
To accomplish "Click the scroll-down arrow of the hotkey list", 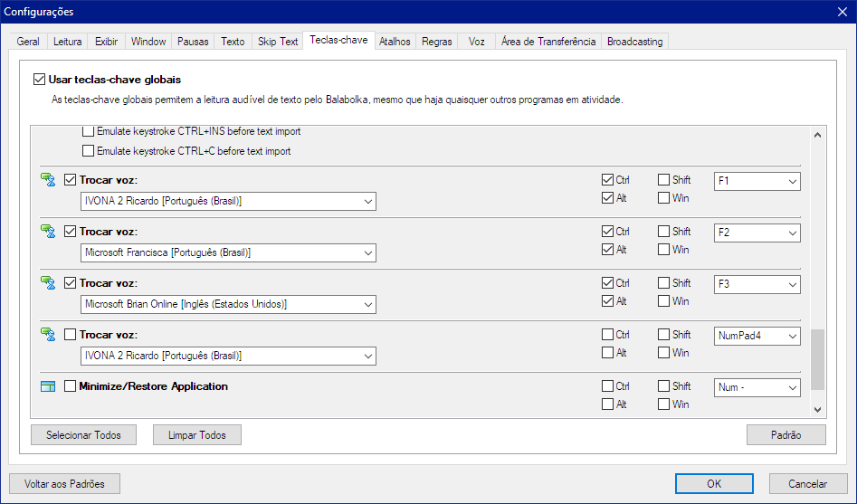I will [x=817, y=409].
